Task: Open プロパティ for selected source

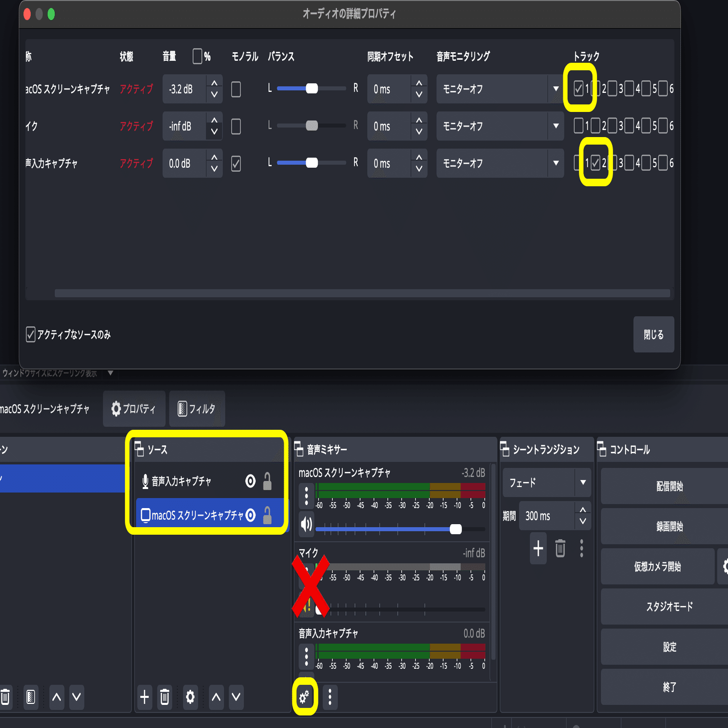Action: pyautogui.click(x=134, y=409)
